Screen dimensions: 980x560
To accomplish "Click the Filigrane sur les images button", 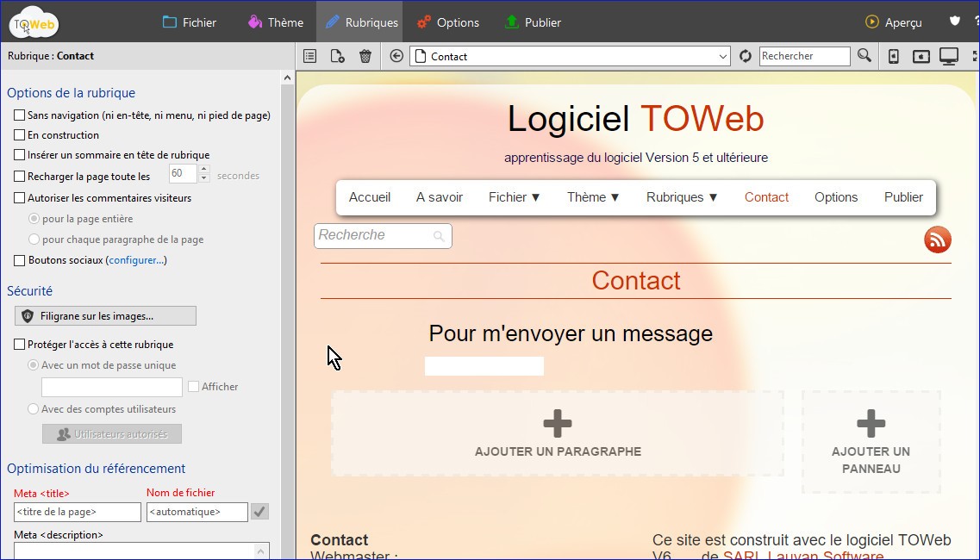I will pyautogui.click(x=105, y=316).
